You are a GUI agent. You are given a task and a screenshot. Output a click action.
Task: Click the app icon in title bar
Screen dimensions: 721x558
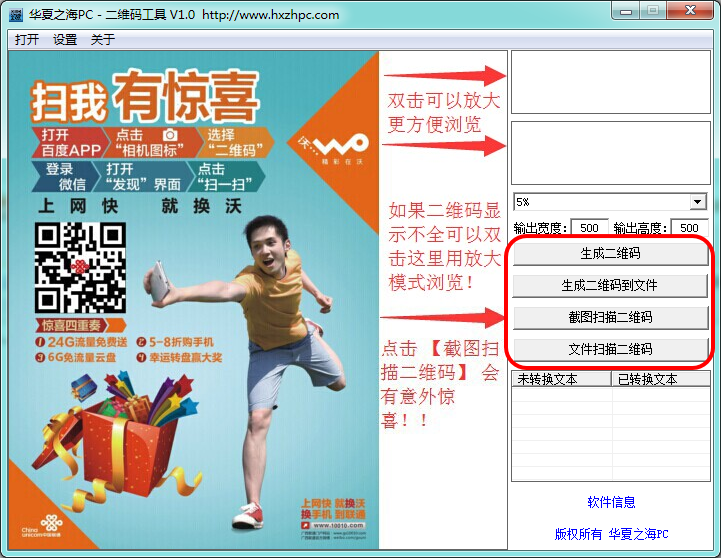(x=16, y=15)
